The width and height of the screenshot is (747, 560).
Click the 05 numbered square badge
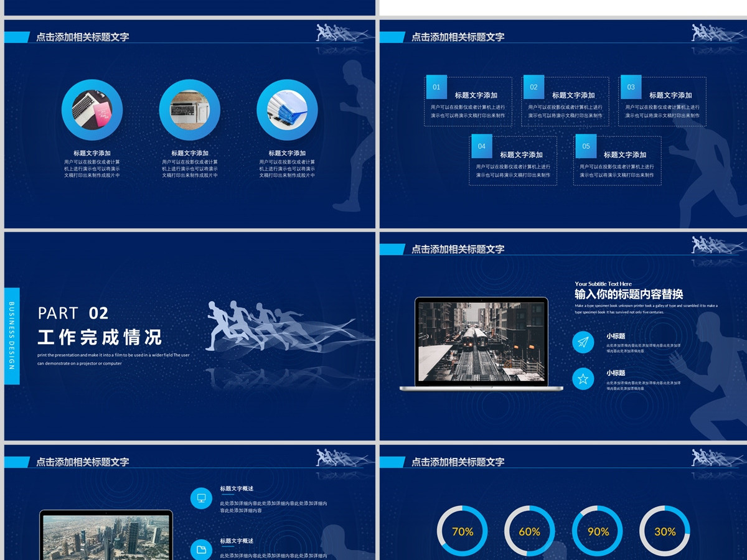(x=586, y=146)
